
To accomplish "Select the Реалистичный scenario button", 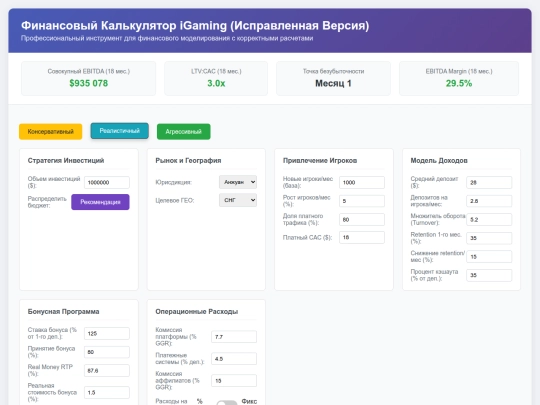I will [120, 131].
